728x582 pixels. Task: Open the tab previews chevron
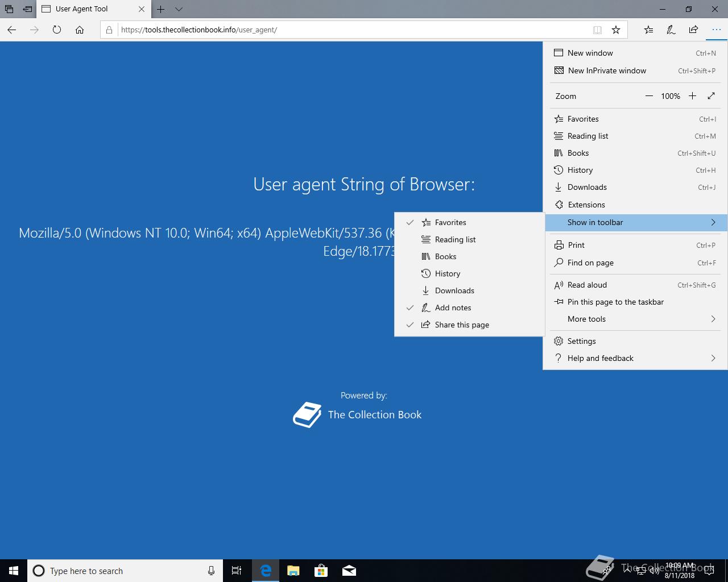click(179, 9)
